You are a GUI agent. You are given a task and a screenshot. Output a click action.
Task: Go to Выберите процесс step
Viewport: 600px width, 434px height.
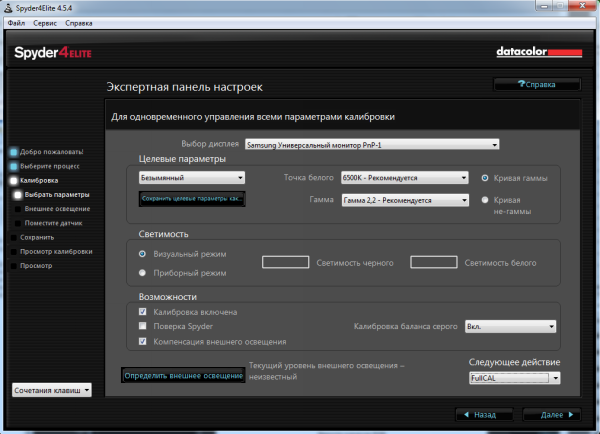coord(50,166)
